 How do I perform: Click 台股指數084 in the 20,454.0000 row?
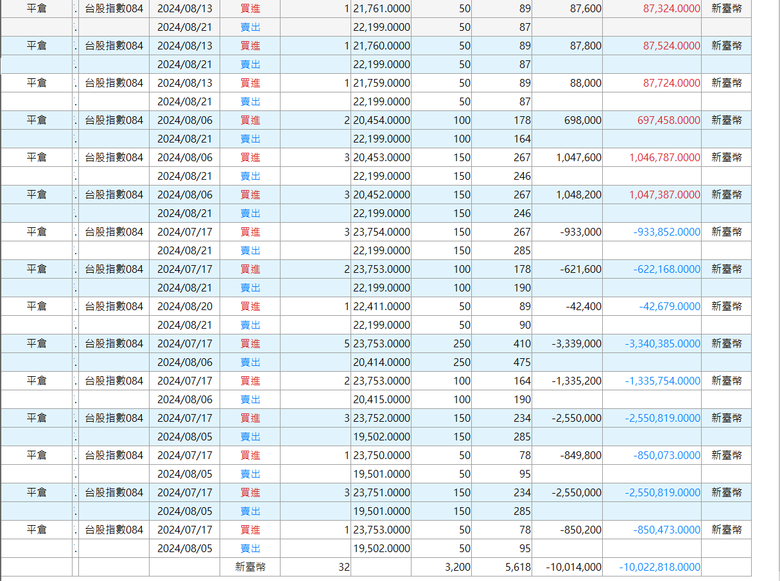114,120
